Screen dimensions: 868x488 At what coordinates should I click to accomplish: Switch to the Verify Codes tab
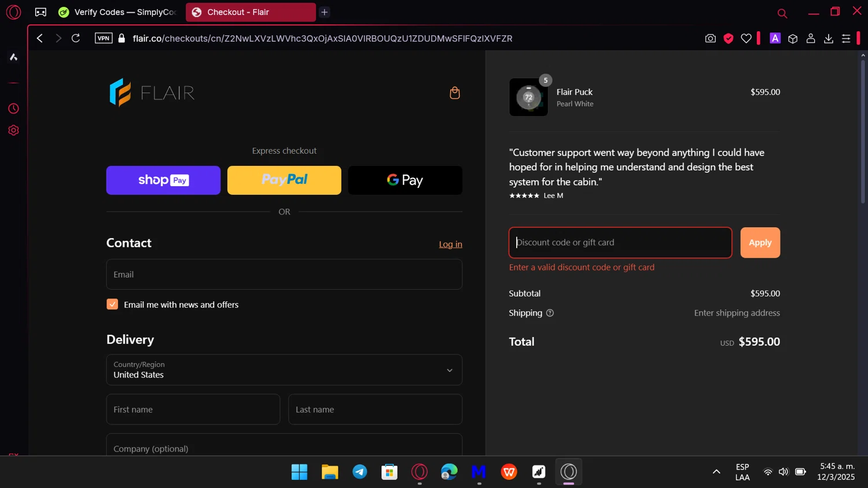(x=119, y=12)
